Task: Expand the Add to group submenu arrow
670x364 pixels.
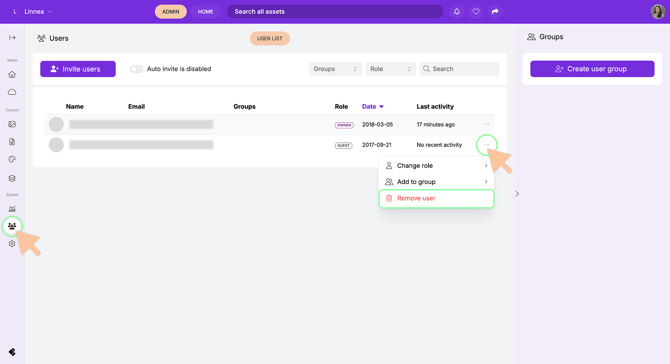Action: (x=486, y=182)
